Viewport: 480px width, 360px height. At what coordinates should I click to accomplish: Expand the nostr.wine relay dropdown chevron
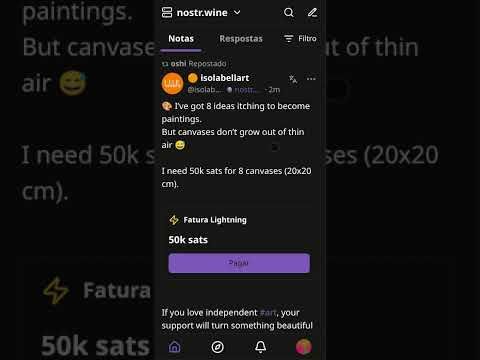pos(237,13)
